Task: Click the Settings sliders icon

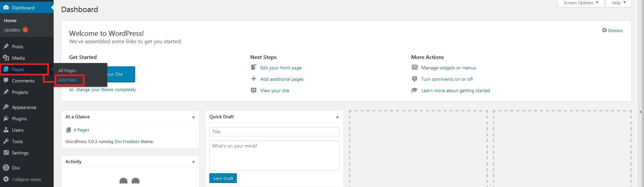Action: (x=6, y=153)
